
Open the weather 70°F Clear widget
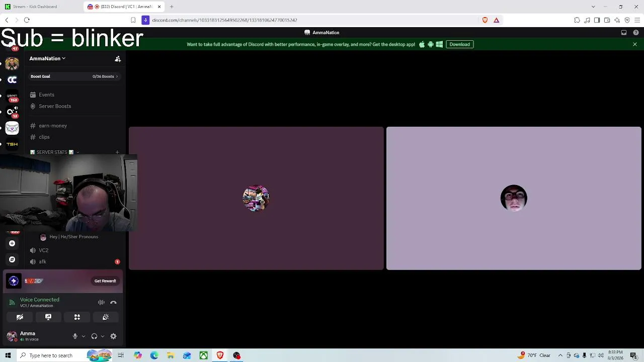535,355
